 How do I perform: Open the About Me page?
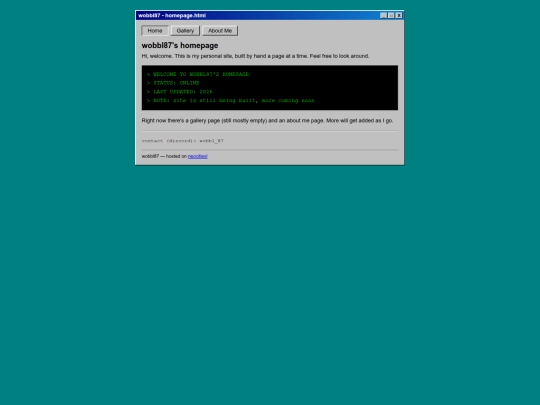(x=220, y=31)
